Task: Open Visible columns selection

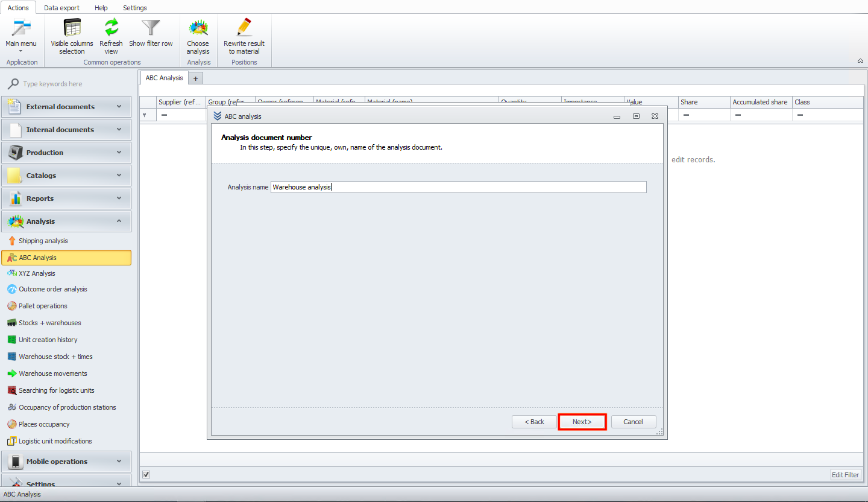Action: (72, 36)
